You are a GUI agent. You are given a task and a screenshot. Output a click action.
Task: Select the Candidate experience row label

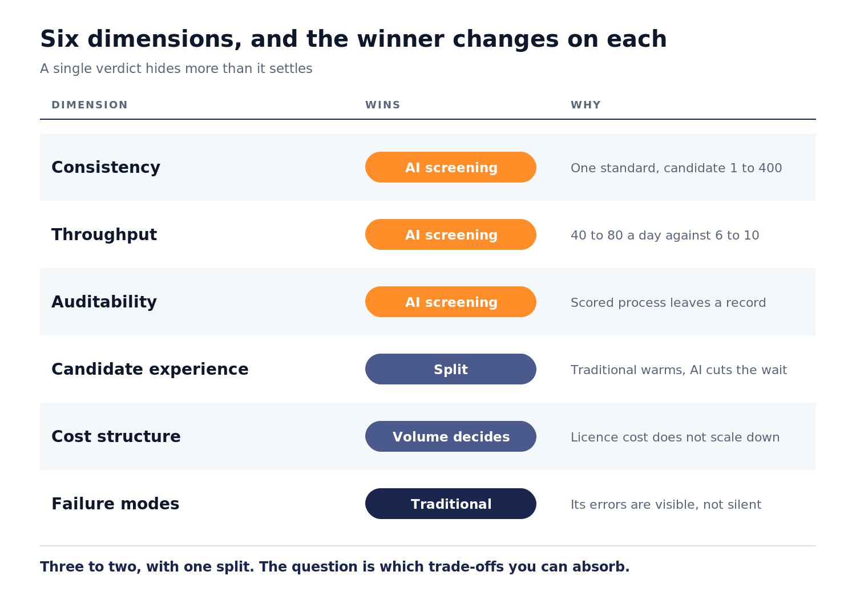click(150, 369)
